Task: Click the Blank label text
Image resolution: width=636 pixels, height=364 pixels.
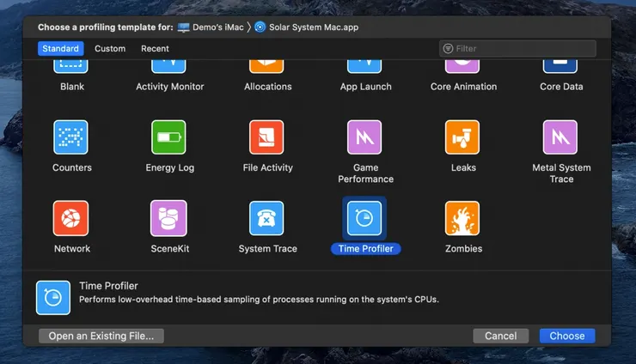Action: point(72,87)
